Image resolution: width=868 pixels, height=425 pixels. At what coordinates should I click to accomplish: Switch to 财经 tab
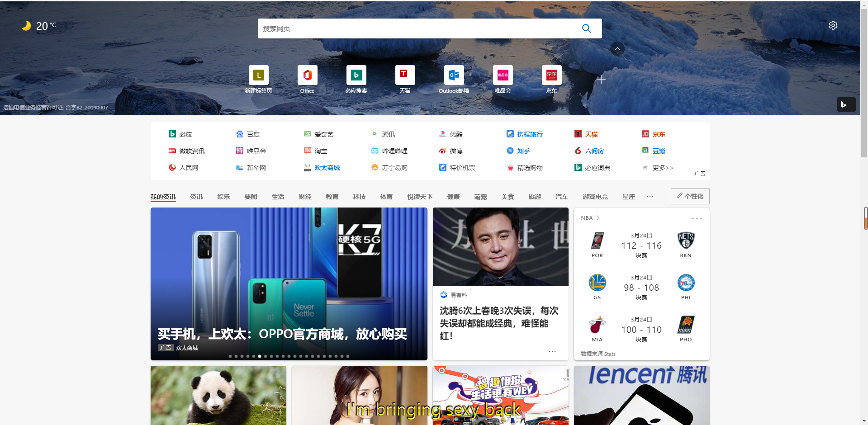(x=305, y=197)
